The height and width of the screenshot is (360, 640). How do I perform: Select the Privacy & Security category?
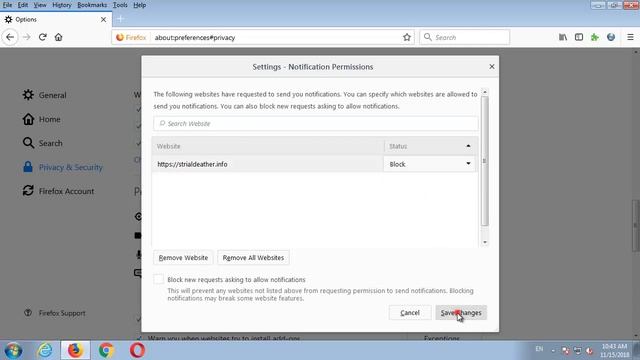[63, 167]
